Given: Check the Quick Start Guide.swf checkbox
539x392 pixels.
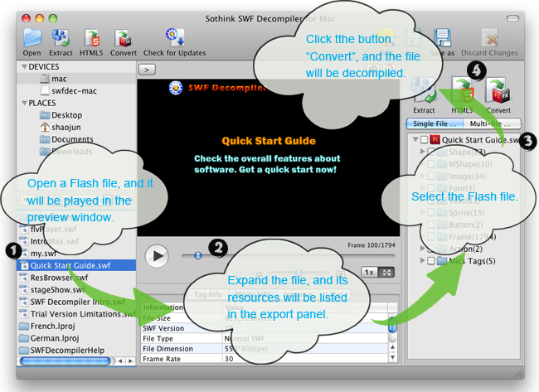Looking at the screenshot, I should point(425,140).
